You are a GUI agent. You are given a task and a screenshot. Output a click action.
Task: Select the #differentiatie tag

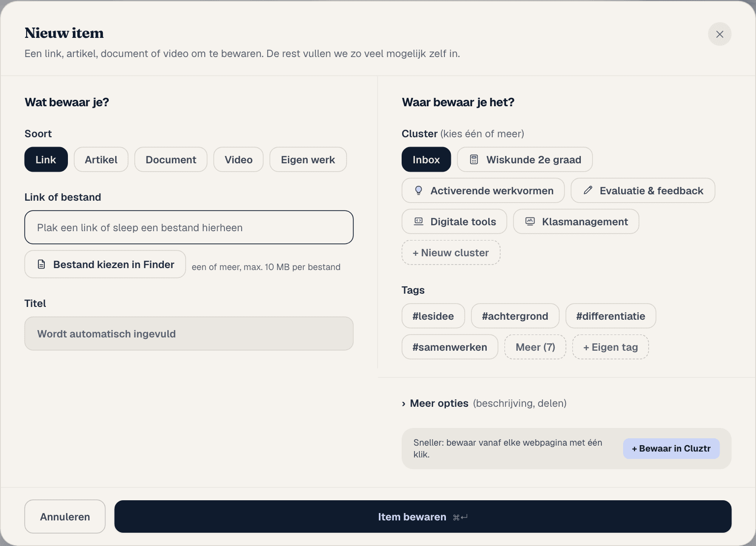pos(611,316)
